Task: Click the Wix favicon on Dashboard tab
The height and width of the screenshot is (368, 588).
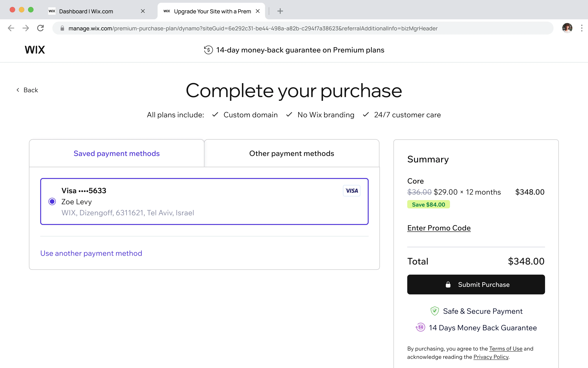Action: click(x=52, y=11)
